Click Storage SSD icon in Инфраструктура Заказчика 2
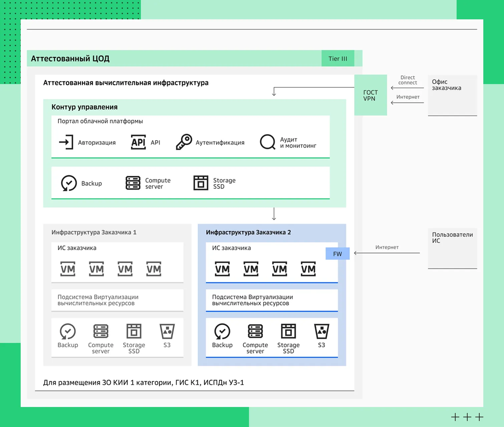The width and height of the screenshot is (504, 427). (288, 332)
